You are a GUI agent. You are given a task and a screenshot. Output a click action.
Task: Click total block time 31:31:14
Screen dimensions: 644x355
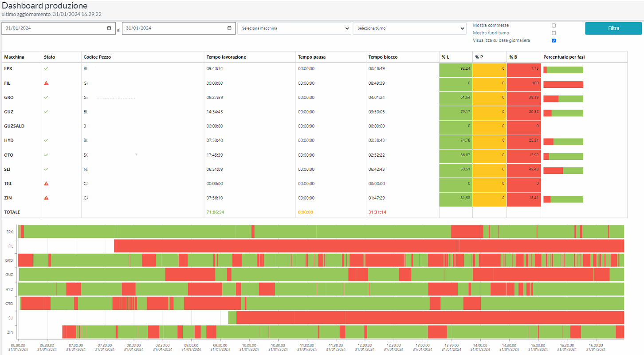377,212
